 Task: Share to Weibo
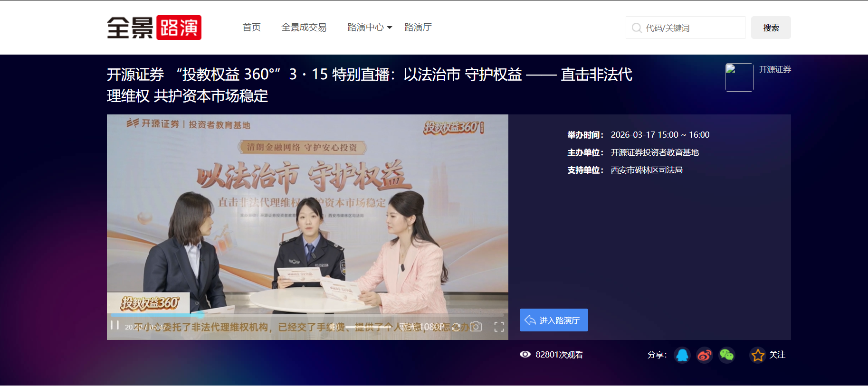pos(704,355)
